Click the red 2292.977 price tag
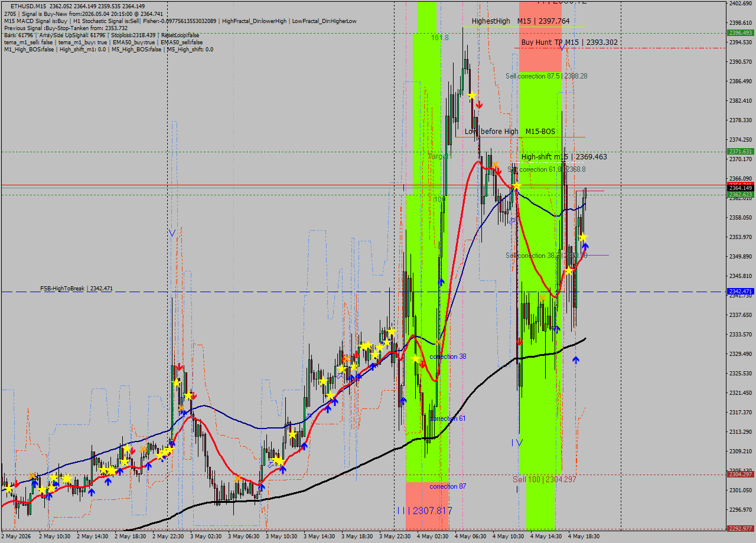Screen dimensions: 756x543 (740, 528)
